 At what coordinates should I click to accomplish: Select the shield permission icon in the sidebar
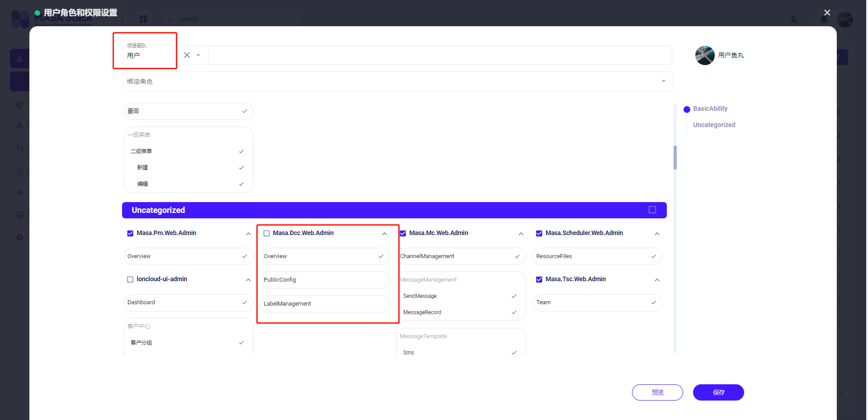20,104
